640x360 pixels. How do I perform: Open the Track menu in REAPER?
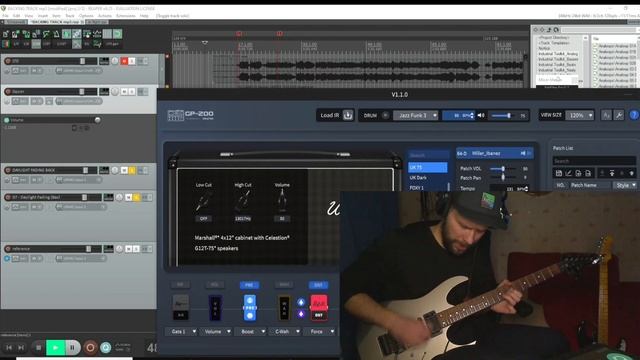coord(69,16)
